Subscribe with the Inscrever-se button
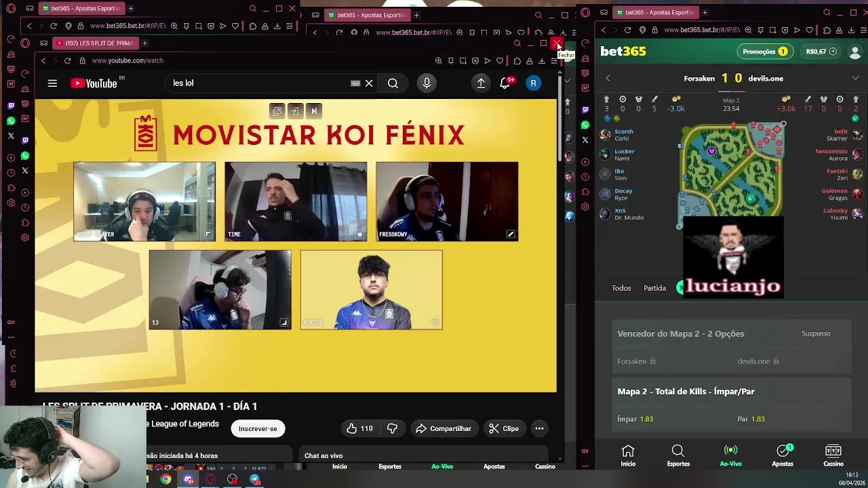The height and width of the screenshot is (488, 868). [x=258, y=428]
